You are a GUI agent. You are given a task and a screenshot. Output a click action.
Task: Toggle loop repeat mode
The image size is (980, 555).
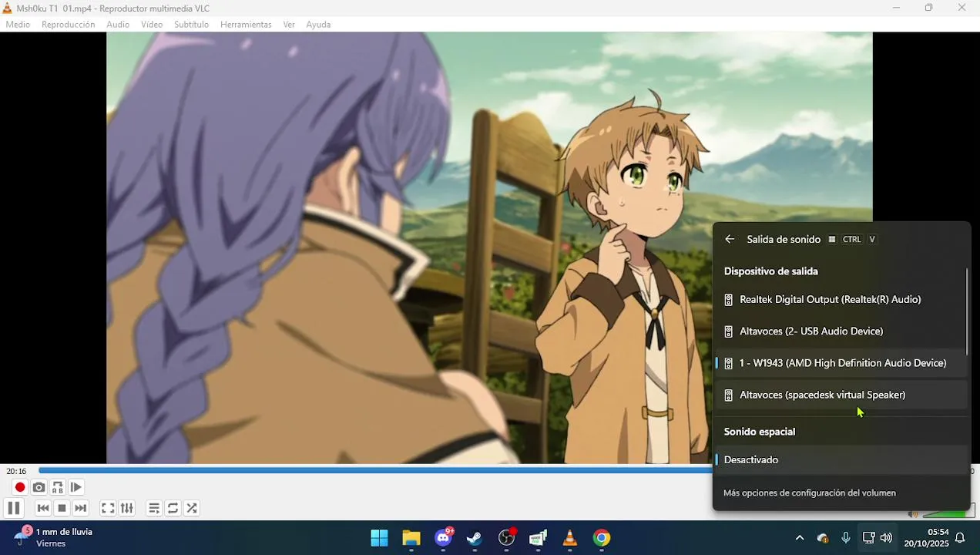173,508
